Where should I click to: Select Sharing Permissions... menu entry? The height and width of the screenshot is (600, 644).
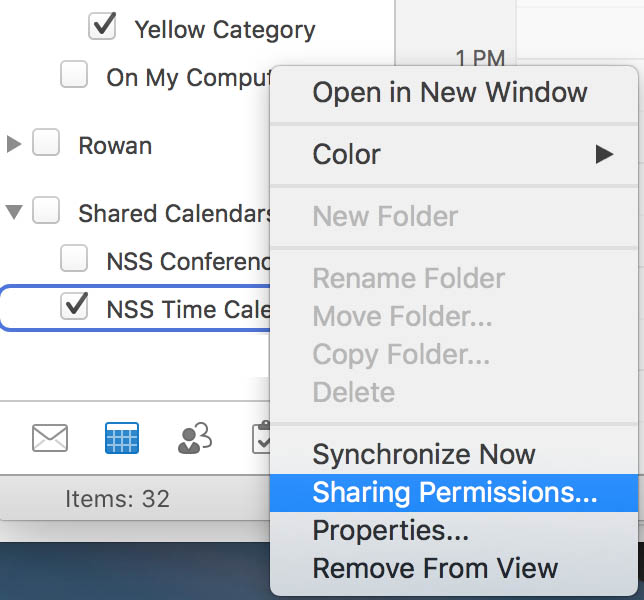tap(454, 493)
